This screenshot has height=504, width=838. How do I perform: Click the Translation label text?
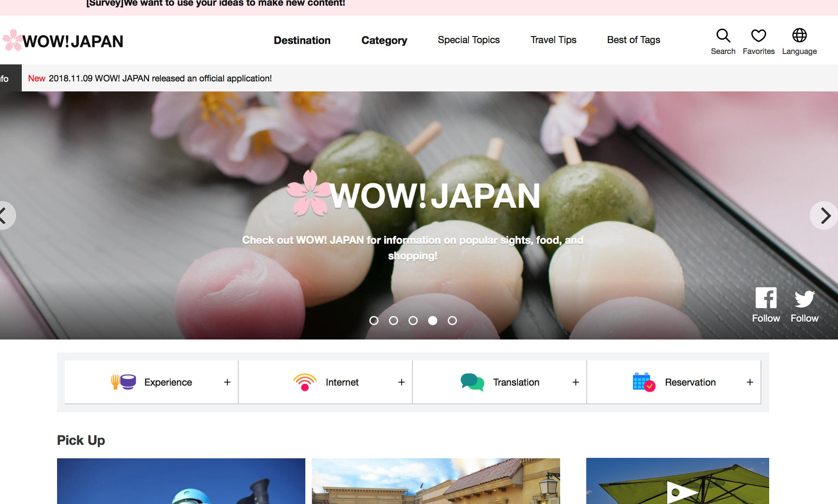coord(516,382)
